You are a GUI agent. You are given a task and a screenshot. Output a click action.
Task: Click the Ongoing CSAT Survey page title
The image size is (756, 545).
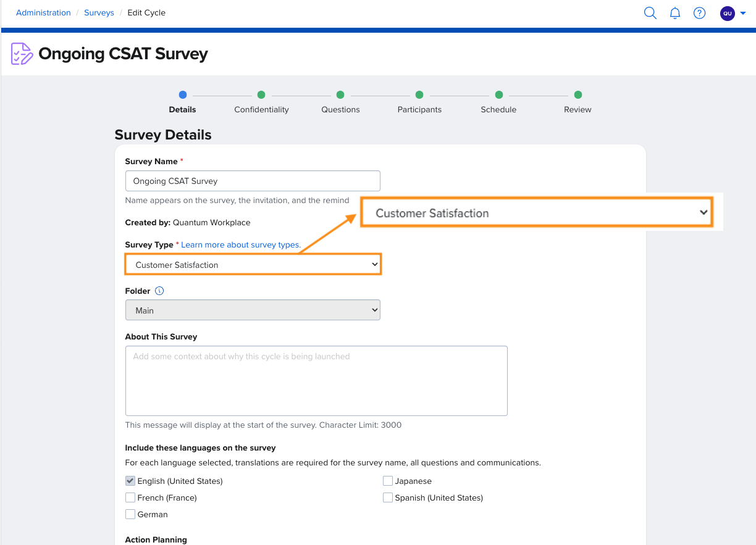pyautogui.click(x=123, y=54)
